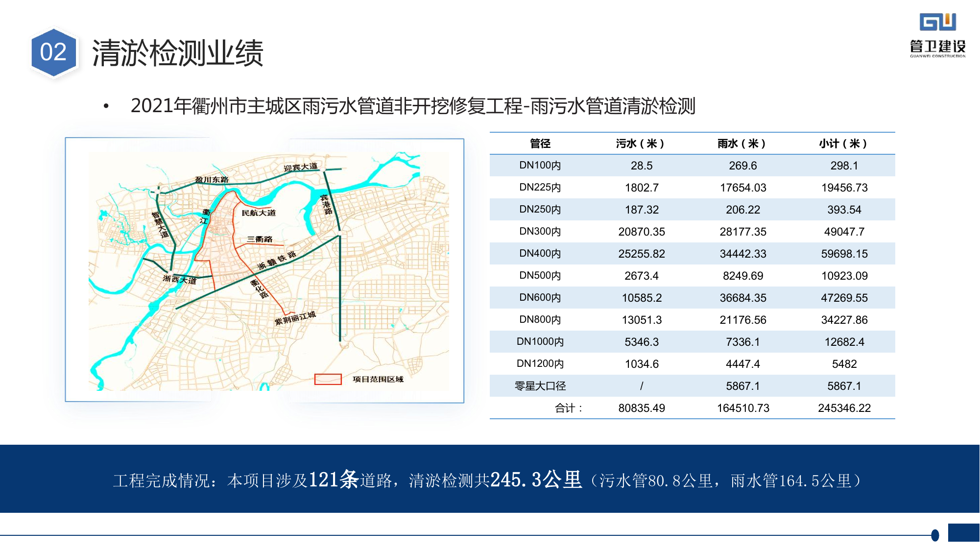The height and width of the screenshot is (551, 980).
Task: Select the DN400内 row label
Action: click(540, 254)
